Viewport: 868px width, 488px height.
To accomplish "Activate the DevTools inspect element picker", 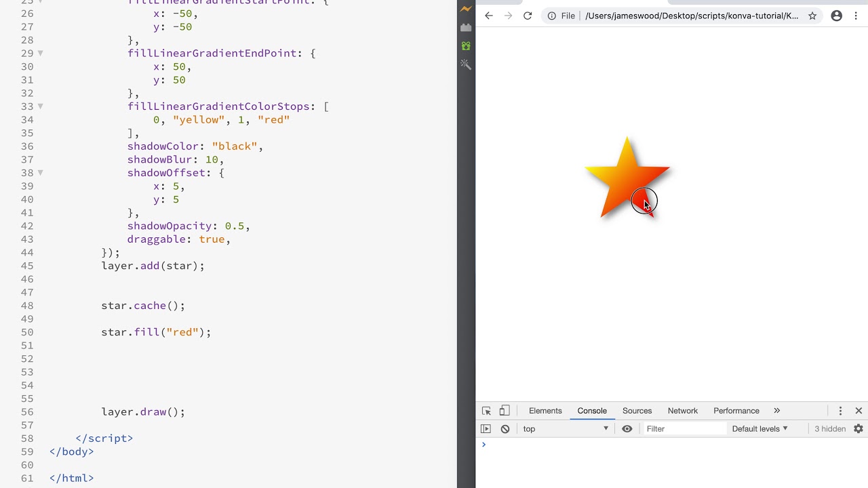I will pos(486,411).
